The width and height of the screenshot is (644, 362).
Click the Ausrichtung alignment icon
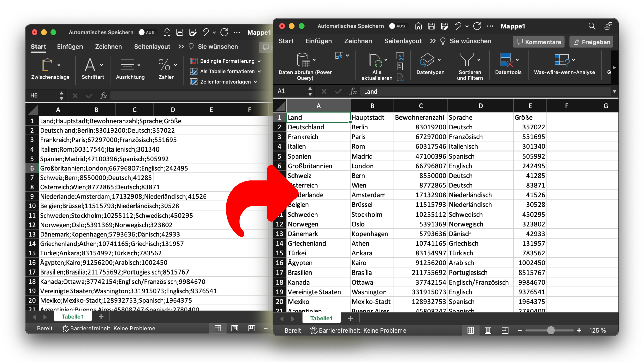point(127,65)
